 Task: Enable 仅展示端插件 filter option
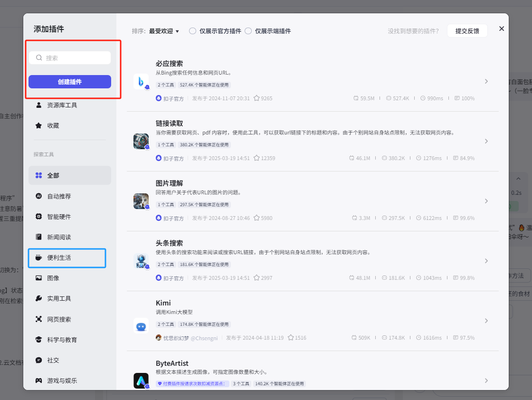click(248, 31)
